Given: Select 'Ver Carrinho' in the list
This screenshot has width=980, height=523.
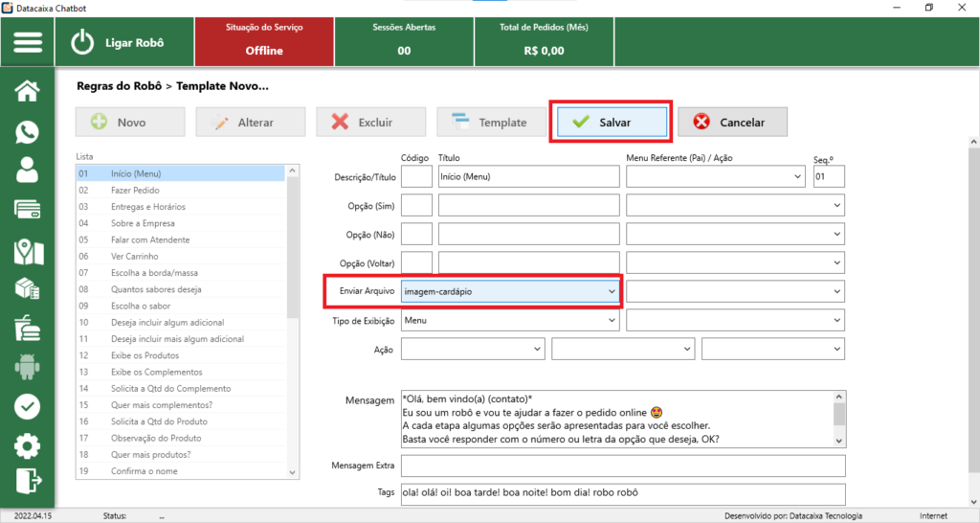Looking at the screenshot, I should 133,257.
